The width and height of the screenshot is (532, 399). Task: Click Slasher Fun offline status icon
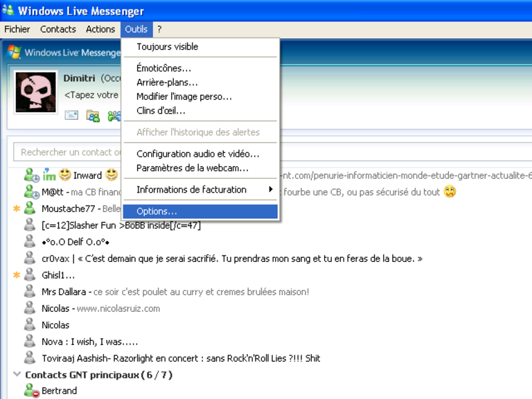(x=30, y=224)
